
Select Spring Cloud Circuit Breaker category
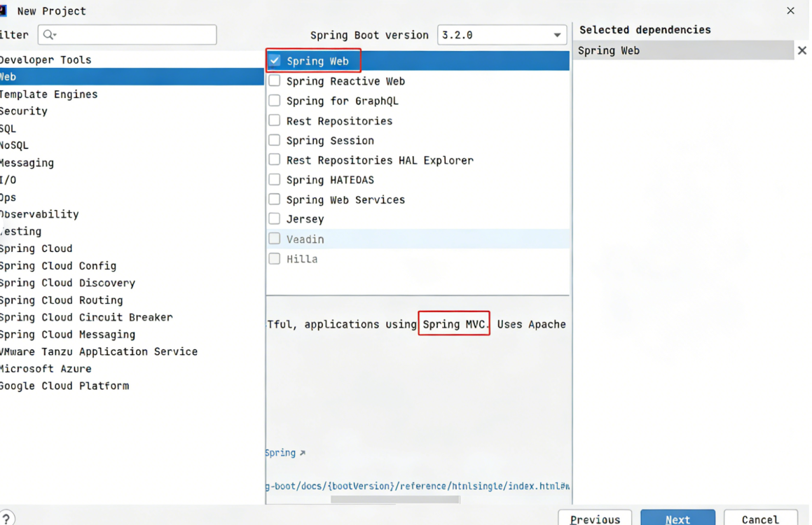point(132,317)
